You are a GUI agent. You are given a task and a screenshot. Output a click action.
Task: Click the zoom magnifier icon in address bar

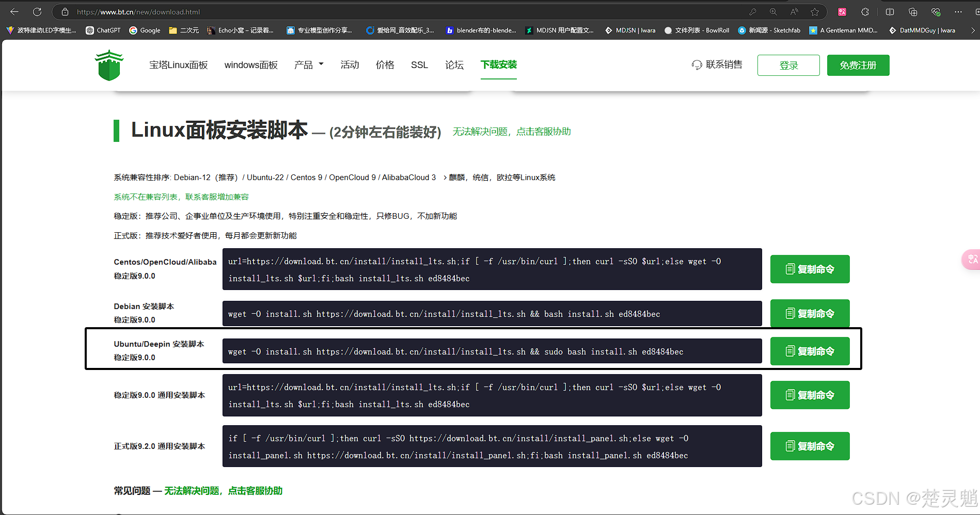point(773,12)
